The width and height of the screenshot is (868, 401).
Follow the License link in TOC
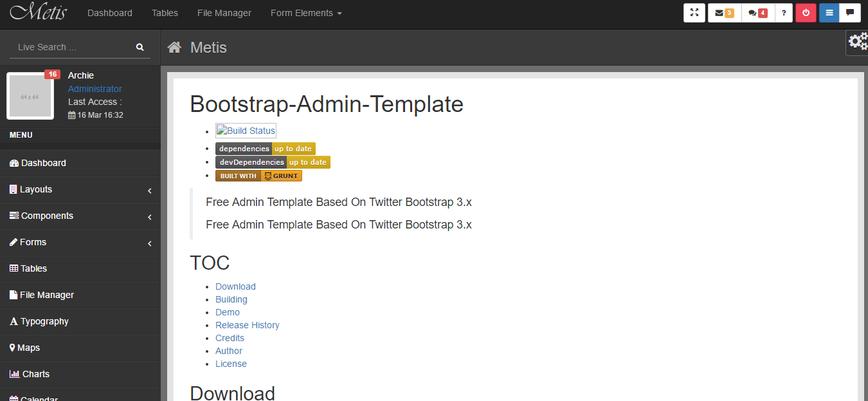[x=231, y=364]
